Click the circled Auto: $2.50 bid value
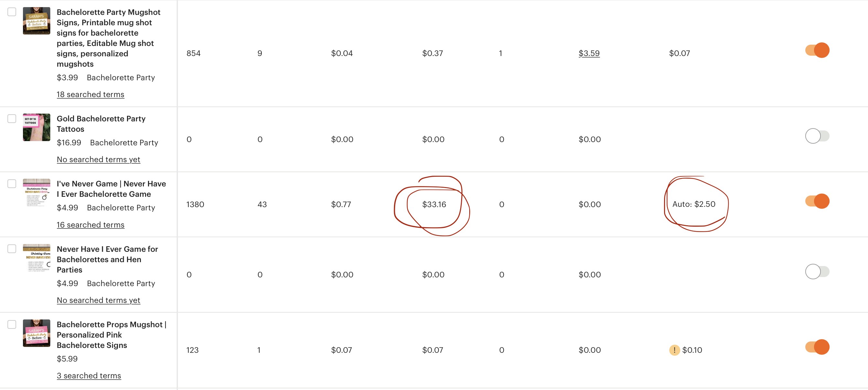868x390 pixels. click(x=693, y=204)
